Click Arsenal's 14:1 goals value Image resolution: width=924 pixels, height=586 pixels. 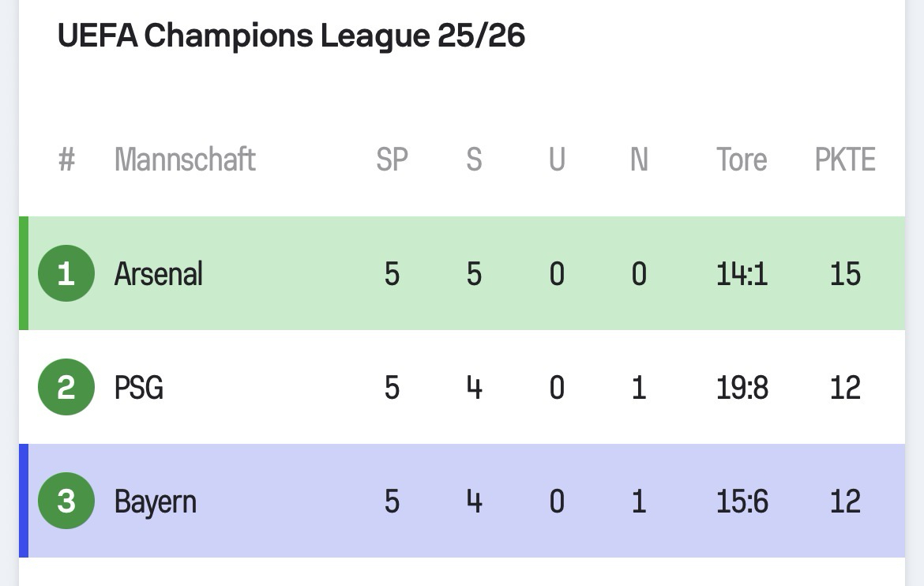click(x=742, y=274)
